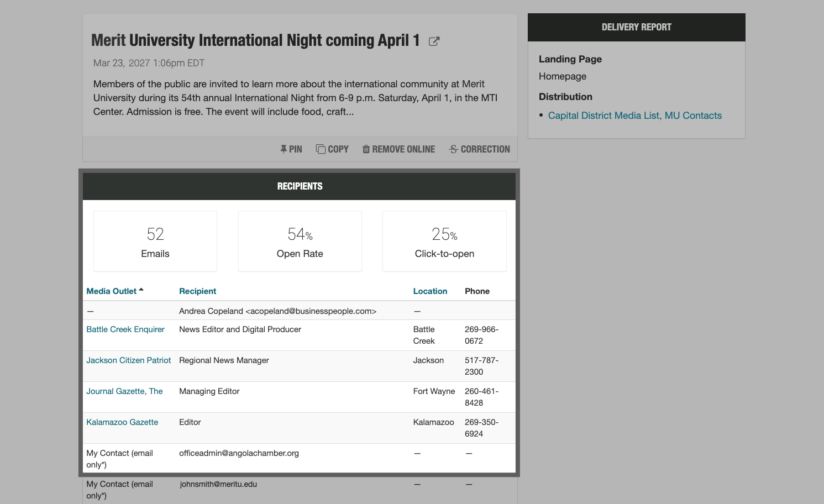Open the Battle Creek Enquirer outlet page

click(x=125, y=329)
